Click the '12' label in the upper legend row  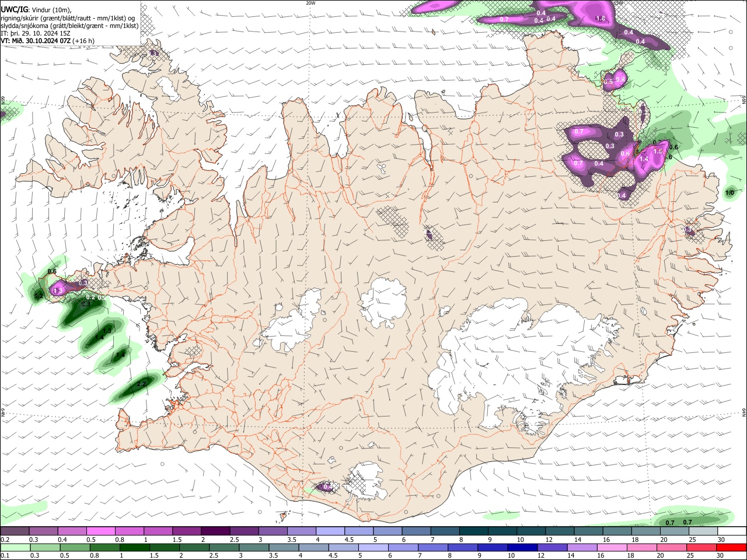coord(549,540)
